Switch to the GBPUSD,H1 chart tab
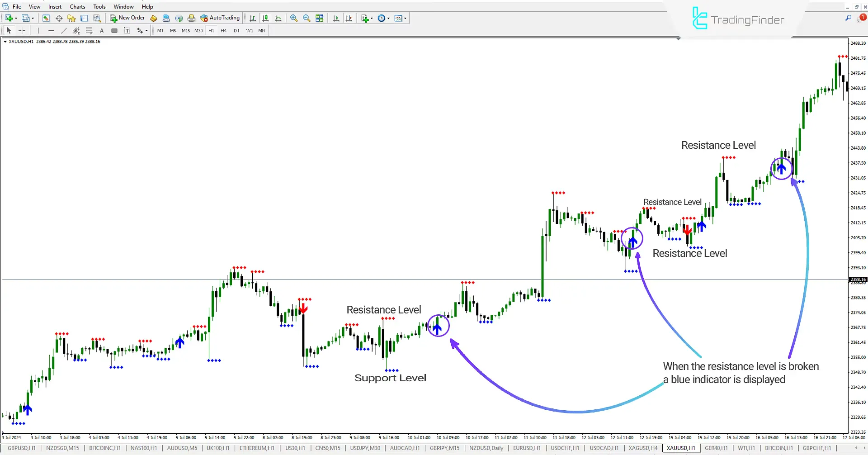Image resolution: width=868 pixels, height=455 pixels. [22, 448]
